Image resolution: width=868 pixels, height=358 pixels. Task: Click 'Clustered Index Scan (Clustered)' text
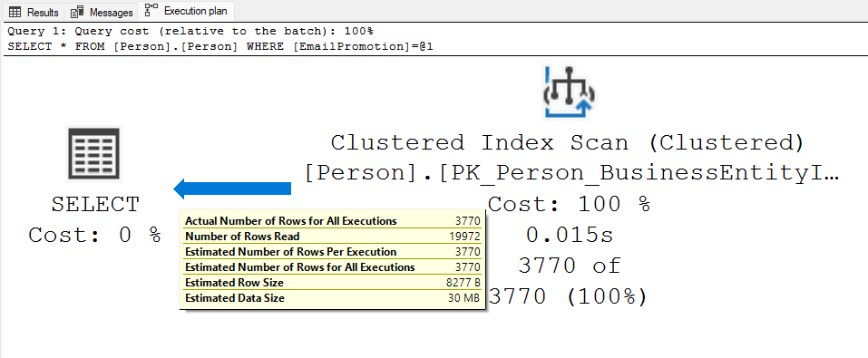click(567, 143)
